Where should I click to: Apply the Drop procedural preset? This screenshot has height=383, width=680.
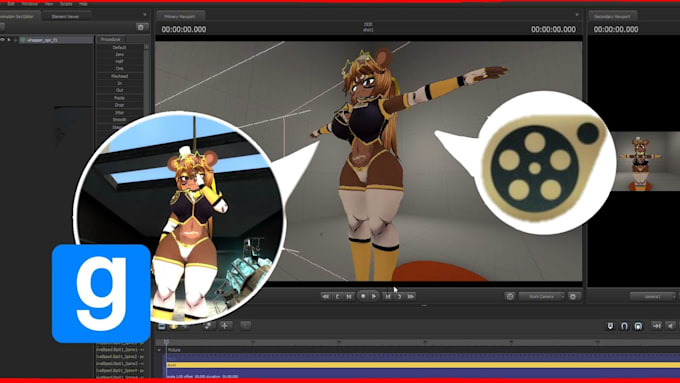point(119,105)
